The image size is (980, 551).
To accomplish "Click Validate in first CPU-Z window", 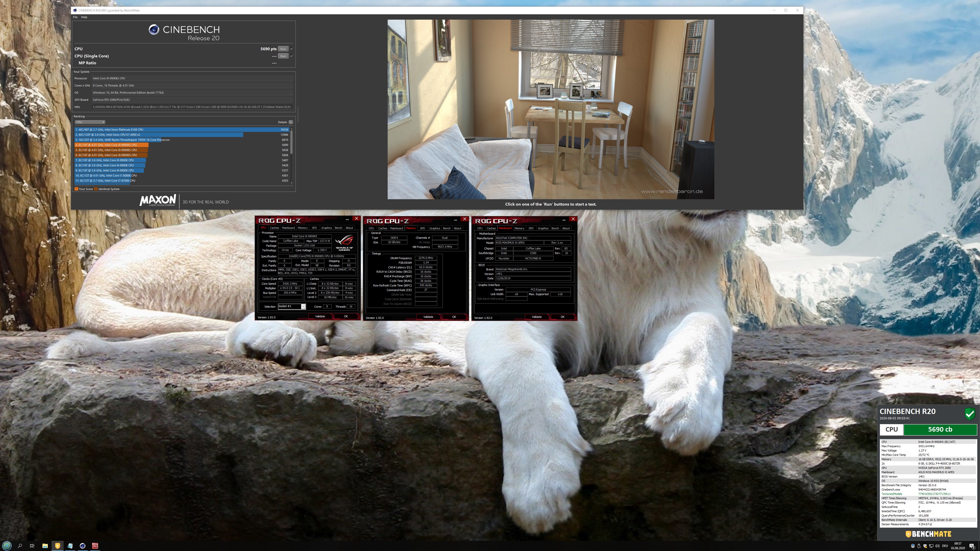I will (320, 316).
